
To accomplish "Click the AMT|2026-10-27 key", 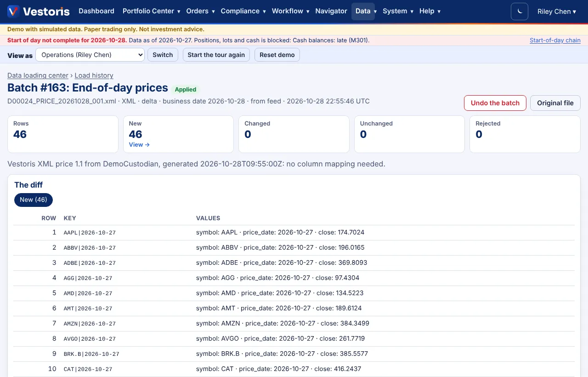I will pos(88,308).
